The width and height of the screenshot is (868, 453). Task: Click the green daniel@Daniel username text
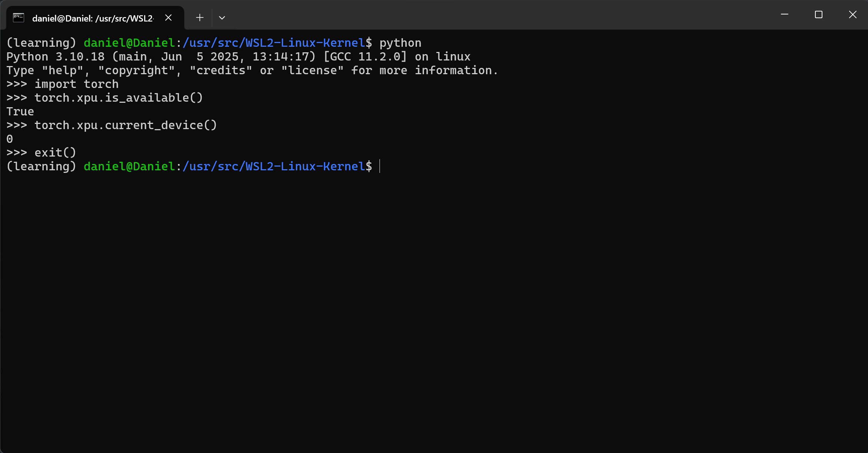pyautogui.click(x=129, y=42)
